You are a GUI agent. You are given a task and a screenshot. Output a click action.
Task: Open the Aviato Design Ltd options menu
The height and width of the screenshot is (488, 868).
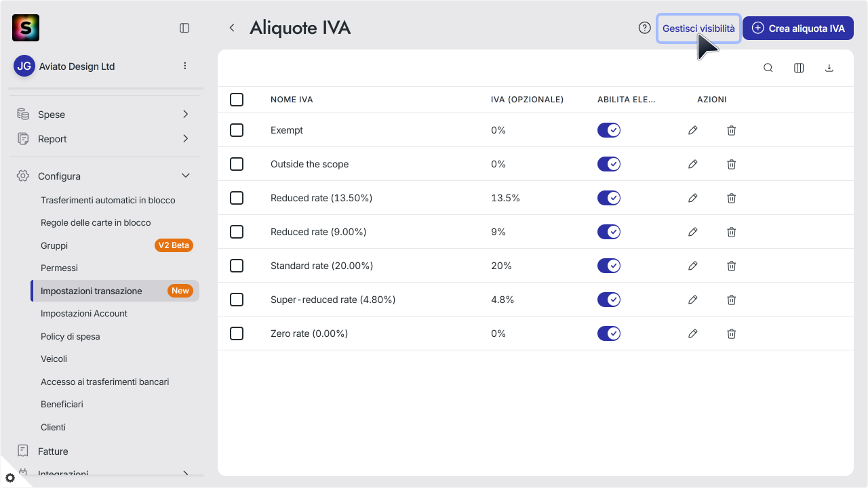185,66
